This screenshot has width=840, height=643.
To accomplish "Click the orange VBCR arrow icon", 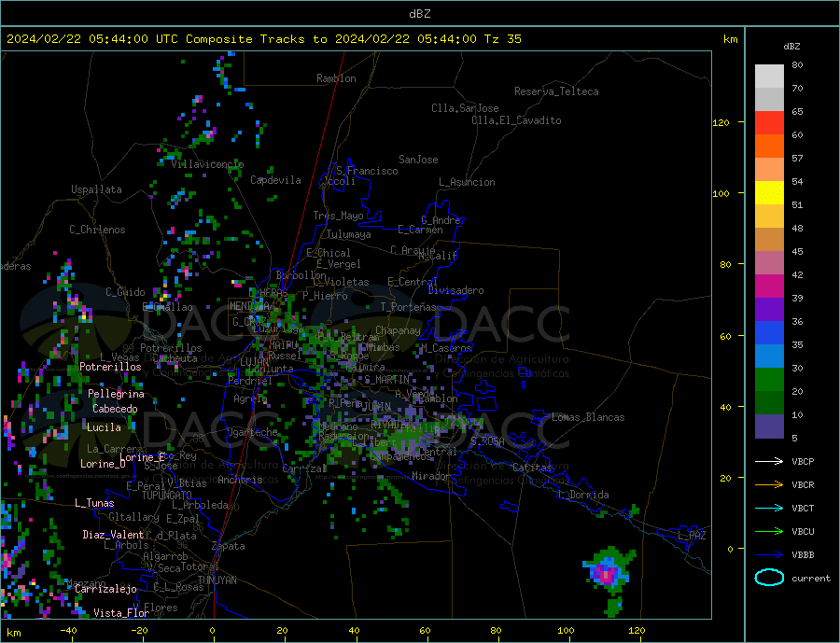I will tap(769, 485).
